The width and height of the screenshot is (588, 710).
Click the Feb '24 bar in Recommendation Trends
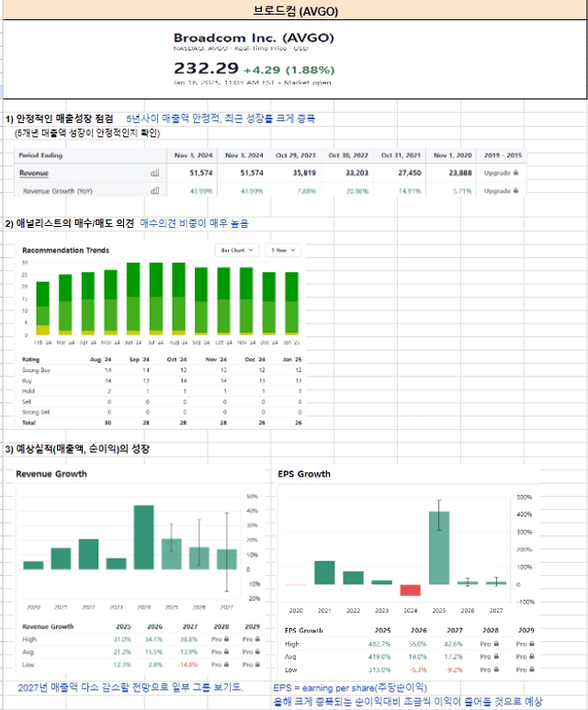[x=42, y=309]
